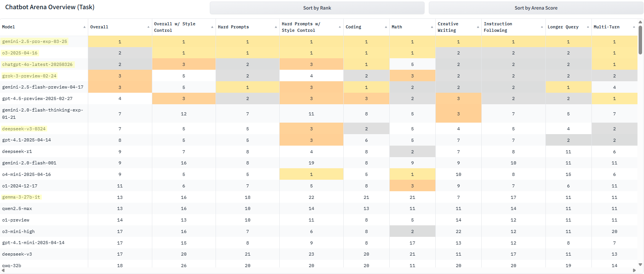Select the gpt-4.1-2025-04-14 row name
644x274 pixels.
26,140
